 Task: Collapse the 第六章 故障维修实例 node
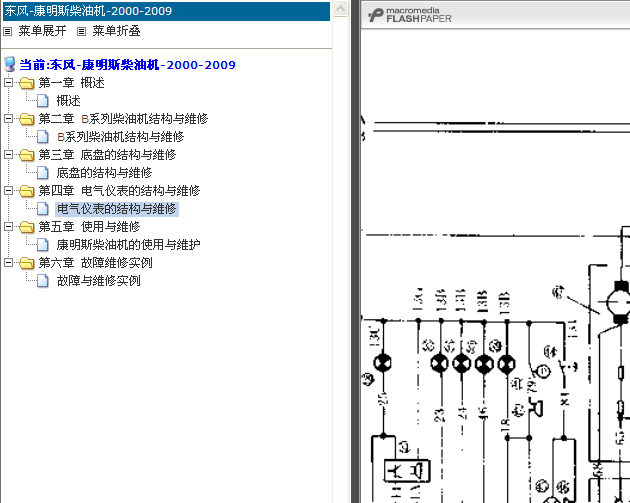tap(8, 263)
